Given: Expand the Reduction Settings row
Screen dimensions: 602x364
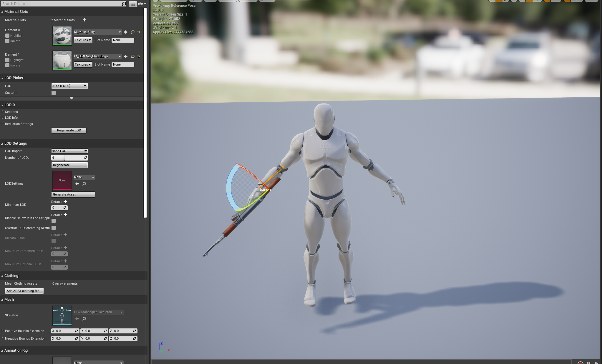Looking at the screenshot, I should point(3,124).
